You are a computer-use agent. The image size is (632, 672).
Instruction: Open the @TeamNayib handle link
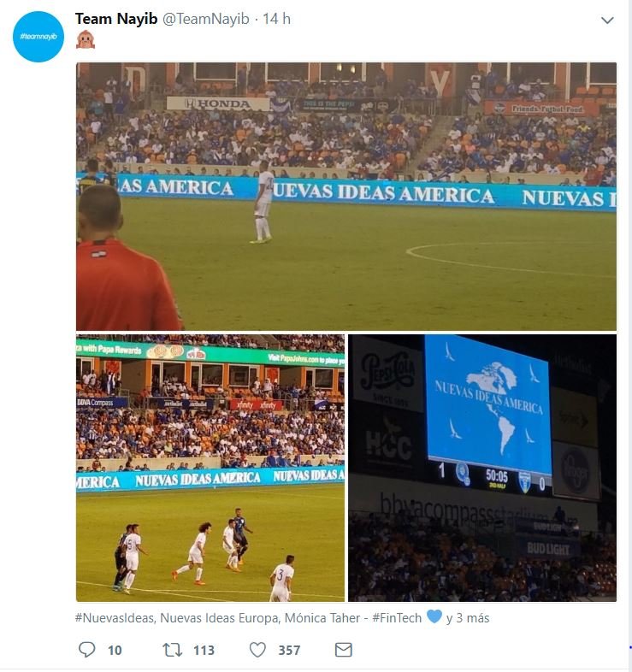click(205, 19)
